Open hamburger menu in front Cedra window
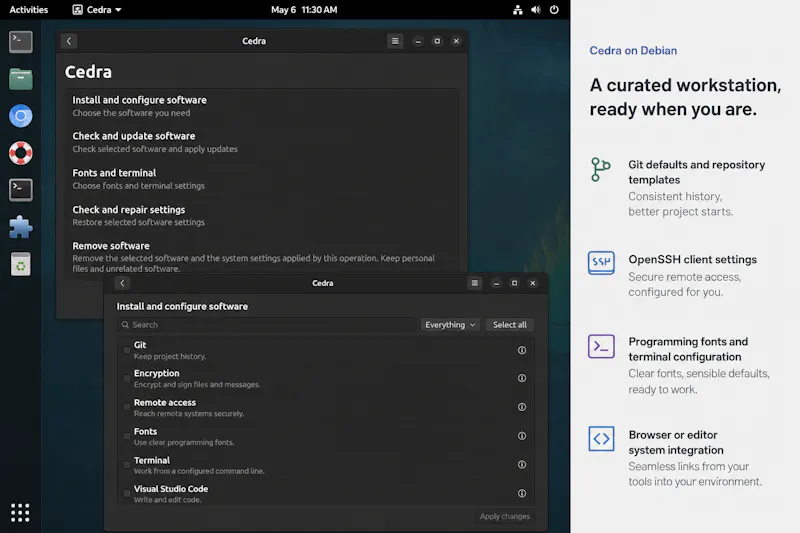Viewport: 800px width, 533px height. pos(474,283)
